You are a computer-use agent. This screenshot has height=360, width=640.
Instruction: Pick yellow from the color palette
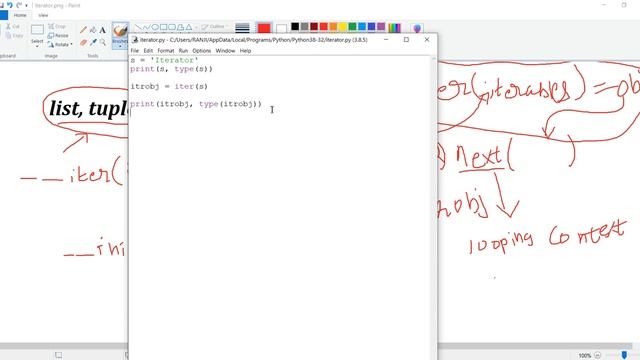click(343, 27)
